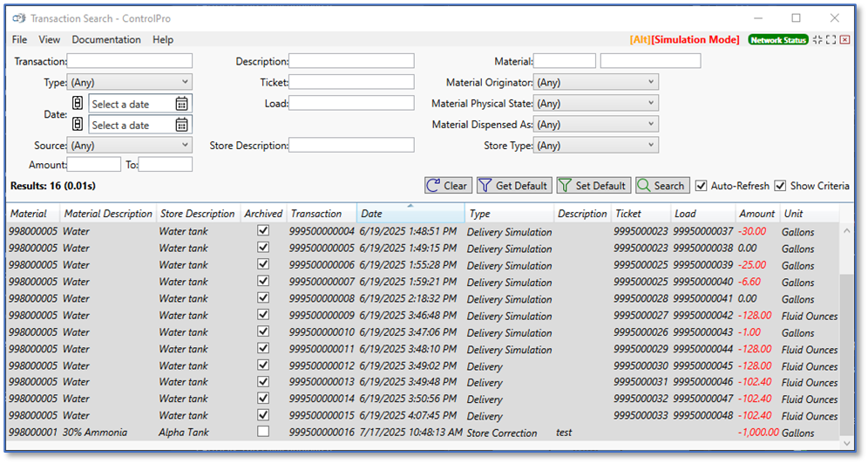Screen dimensions: 868x464
Task: Click the time toggle icon beside the first date field
Action: click(x=77, y=104)
